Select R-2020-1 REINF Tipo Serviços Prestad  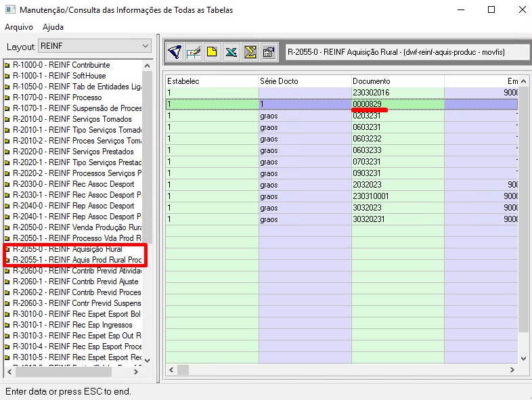tap(77, 162)
